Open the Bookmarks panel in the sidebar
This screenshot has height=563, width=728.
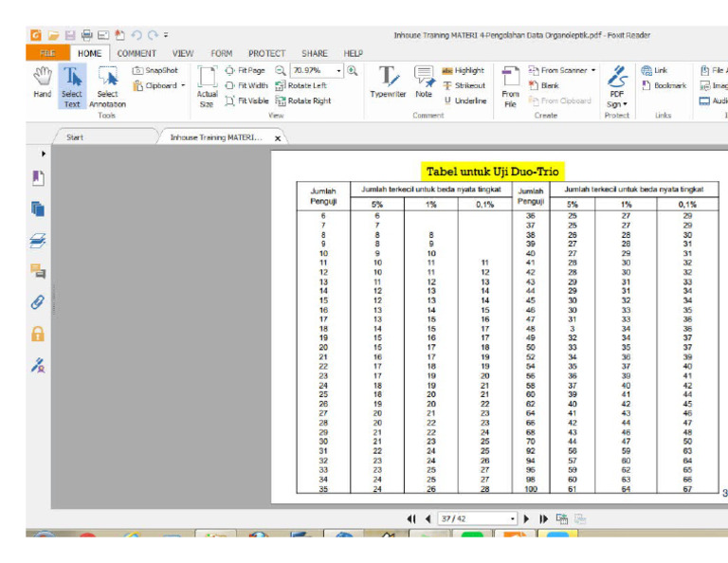point(38,178)
